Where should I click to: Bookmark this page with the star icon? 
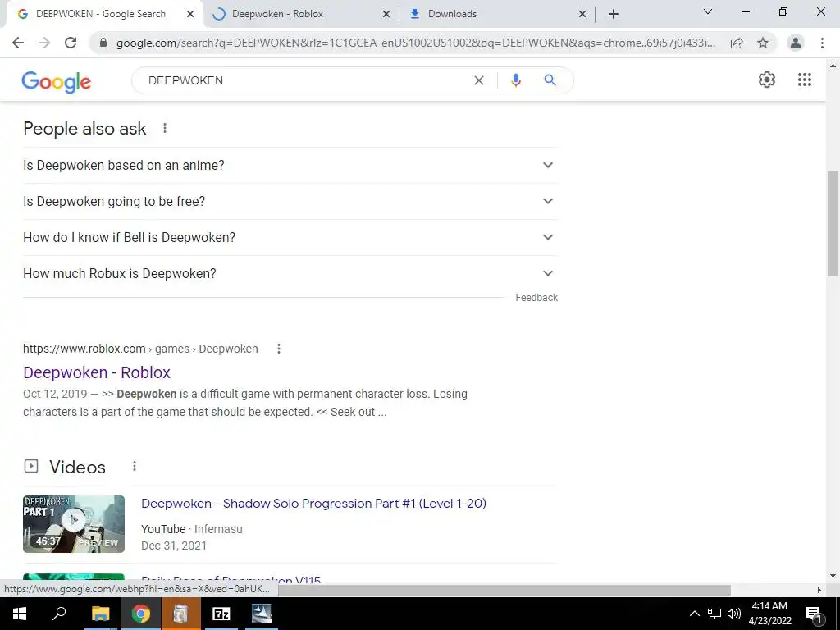pos(763,43)
